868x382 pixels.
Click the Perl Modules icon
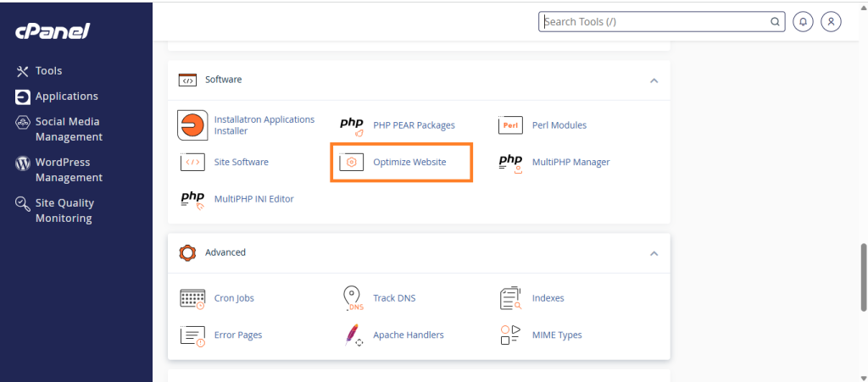coord(510,125)
